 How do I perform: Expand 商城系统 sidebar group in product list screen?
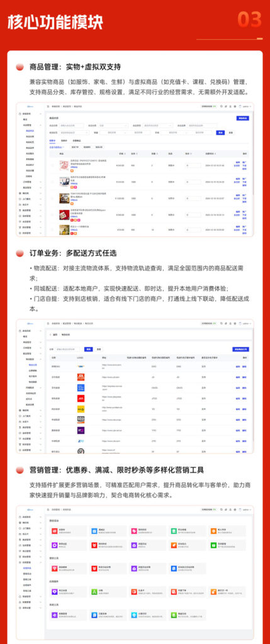(x=30, y=114)
